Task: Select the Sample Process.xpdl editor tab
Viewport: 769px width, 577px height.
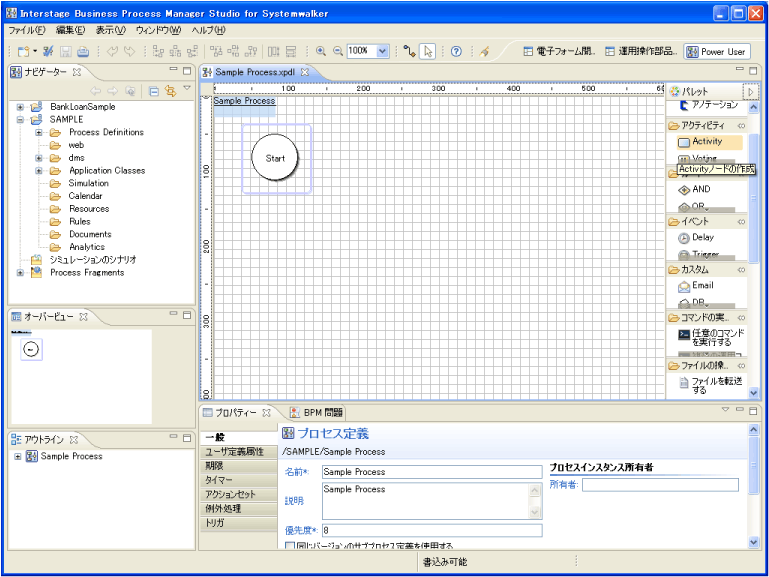Action: [255, 73]
